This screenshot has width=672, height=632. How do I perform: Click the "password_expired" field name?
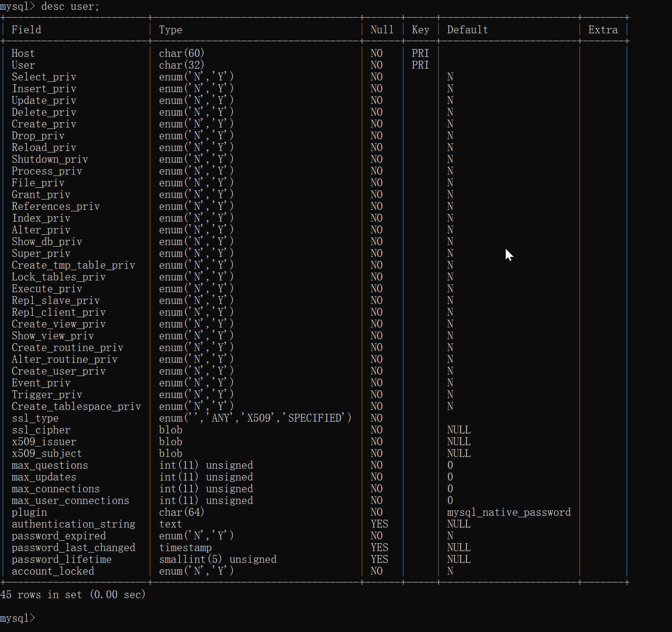tap(59, 536)
